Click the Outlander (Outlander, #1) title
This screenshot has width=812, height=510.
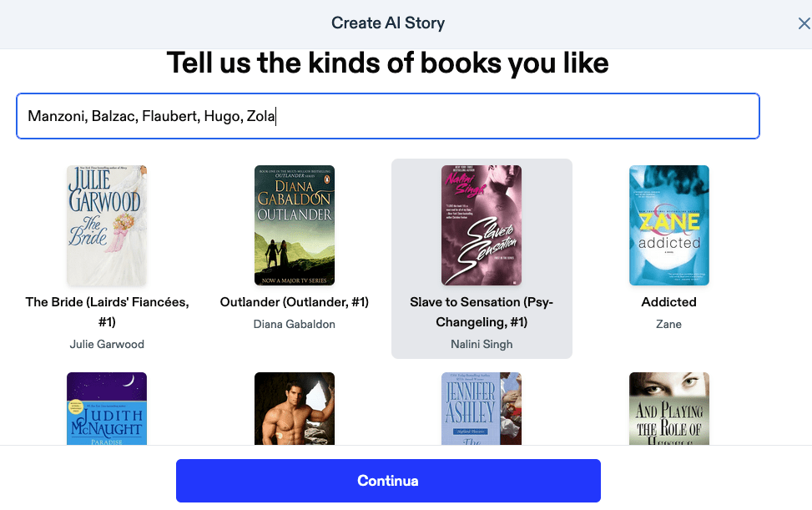click(x=295, y=302)
